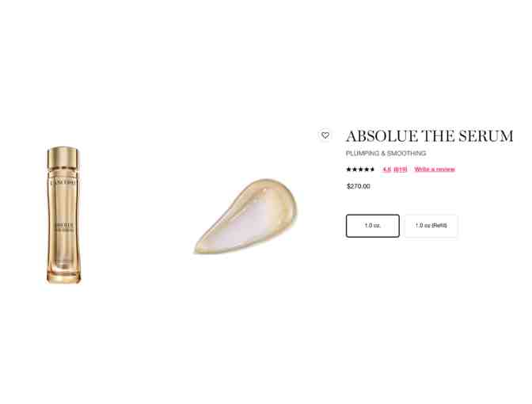Image resolution: width=532 pixels, height=404 pixels.
Task: Click the fifth partially filled star
Action: (x=371, y=169)
